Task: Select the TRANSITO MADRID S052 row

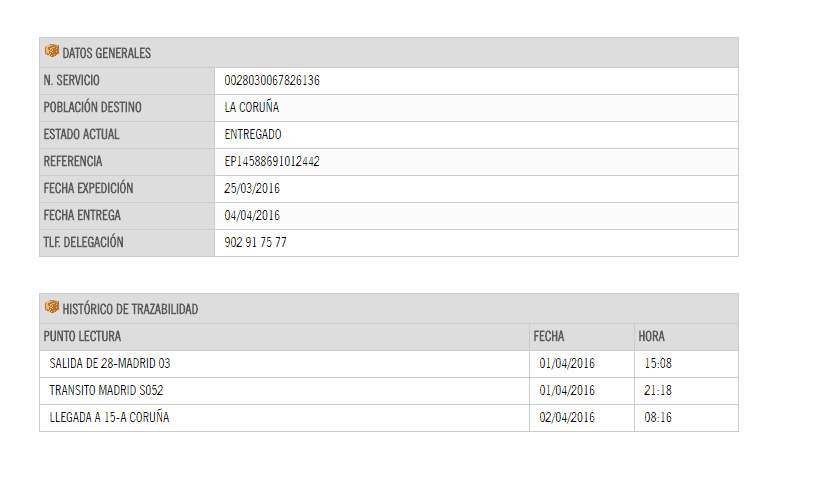Action: click(x=389, y=391)
